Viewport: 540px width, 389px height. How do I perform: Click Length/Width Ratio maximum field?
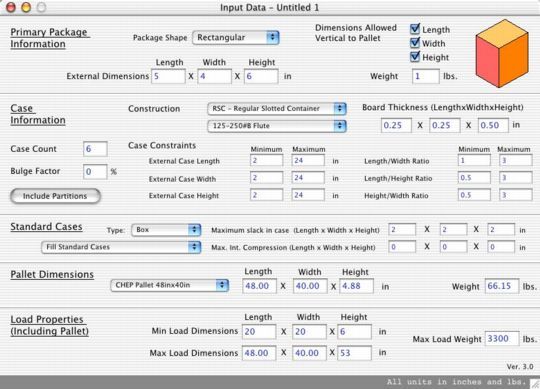pyautogui.click(x=516, y=160)
